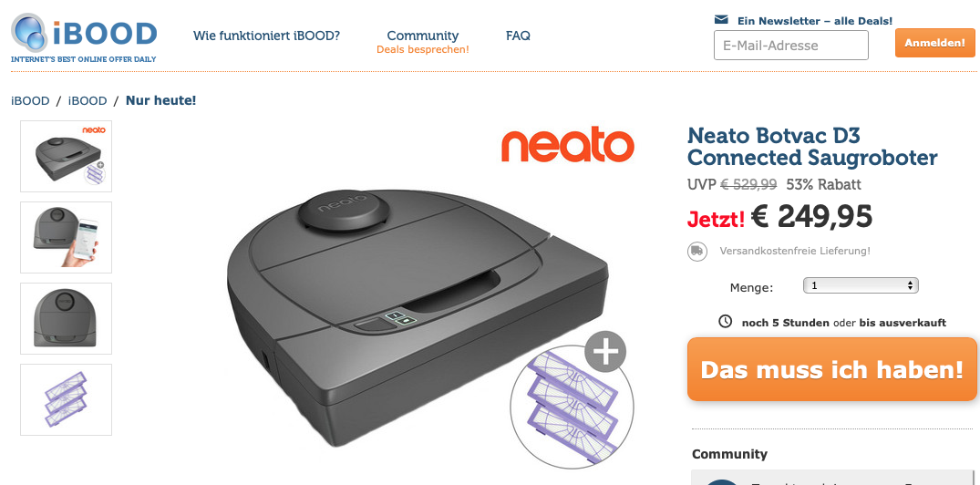The height and width of the screenshot is (485, 980).
Task: Click the grey plus icon over filters
Action: (x=605, y=352)
